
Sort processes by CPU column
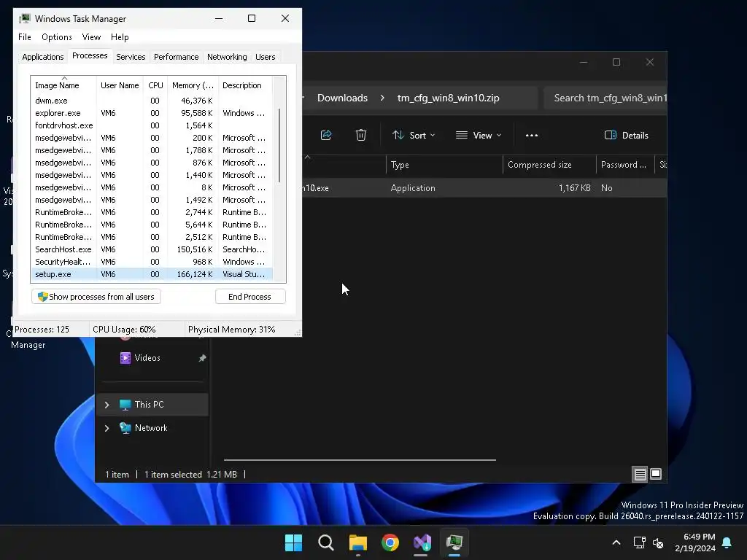click(155, 85)
